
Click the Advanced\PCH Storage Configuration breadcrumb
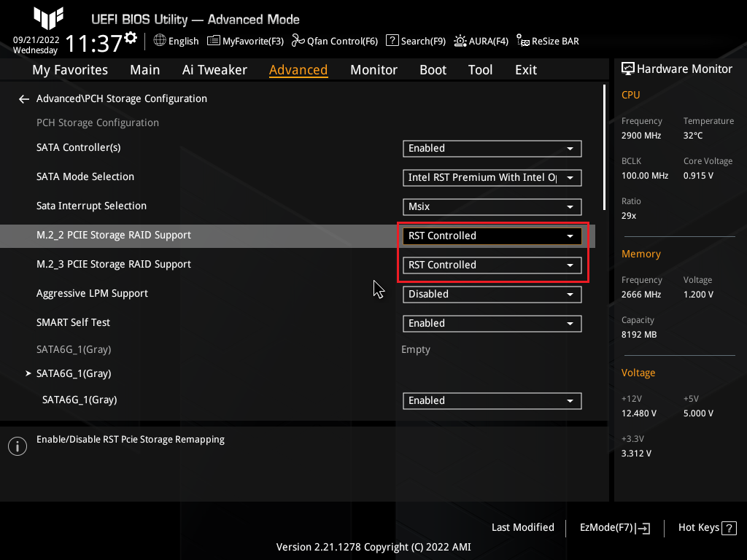(x=122, y=98)
